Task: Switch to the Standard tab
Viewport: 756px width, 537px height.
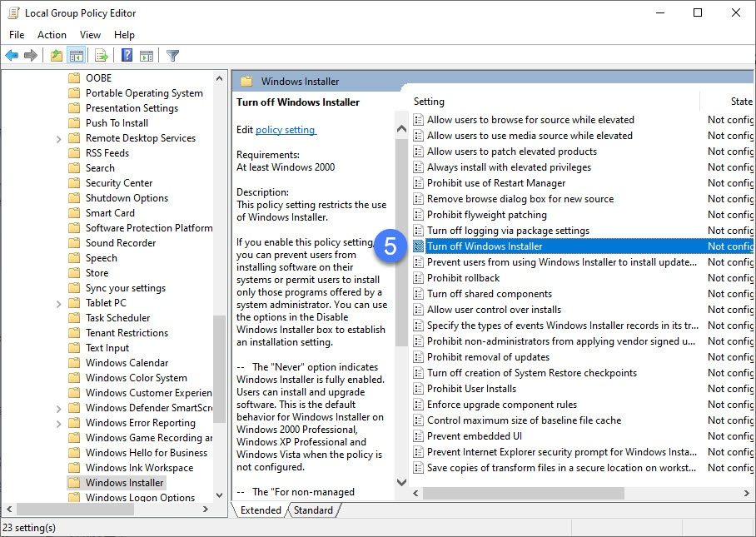Action: (x=313, y=510)
